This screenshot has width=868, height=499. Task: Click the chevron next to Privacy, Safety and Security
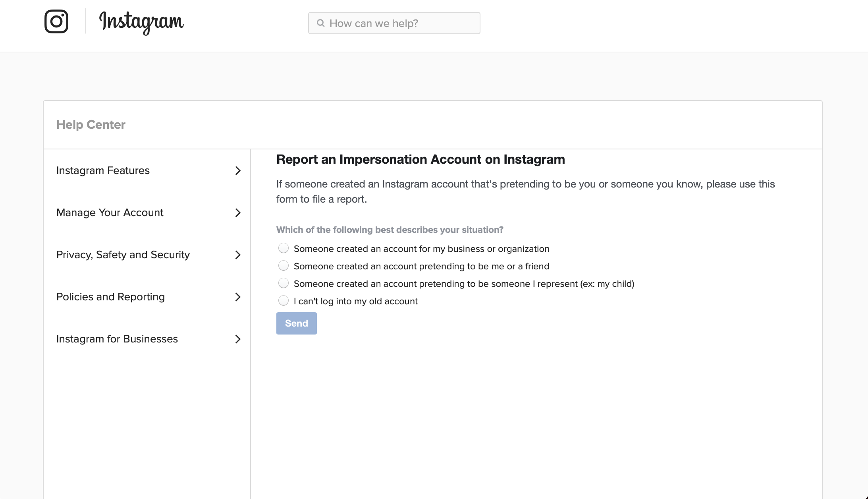click(x=238, y=255)
